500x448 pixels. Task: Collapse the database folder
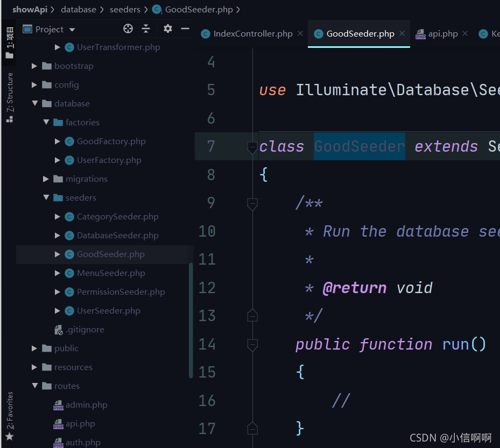click(35, 103)
